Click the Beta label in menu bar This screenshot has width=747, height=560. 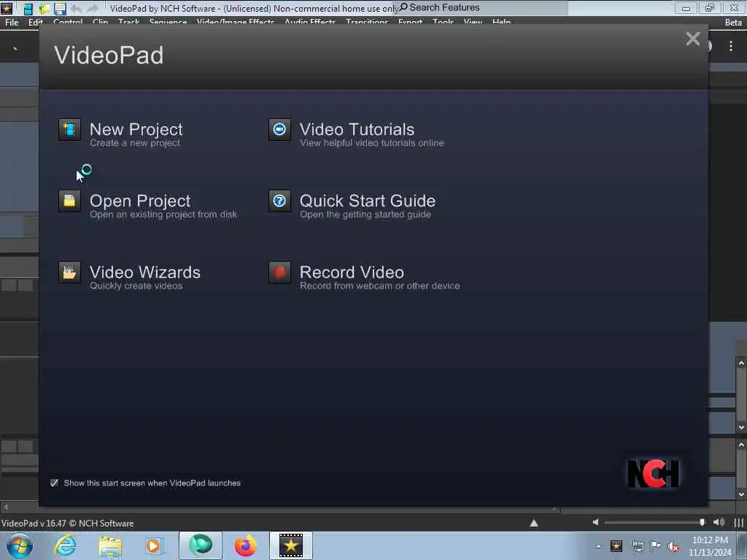point(733,22)
